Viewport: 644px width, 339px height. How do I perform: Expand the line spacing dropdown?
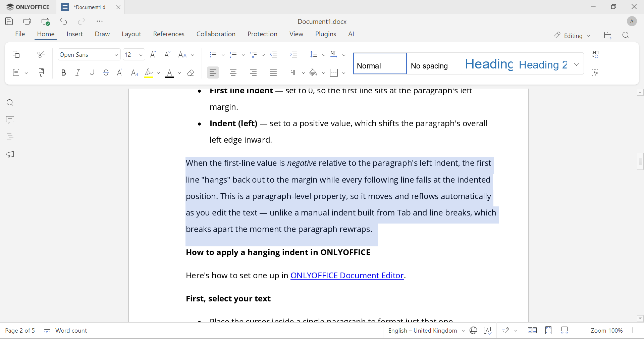point(324,55)
